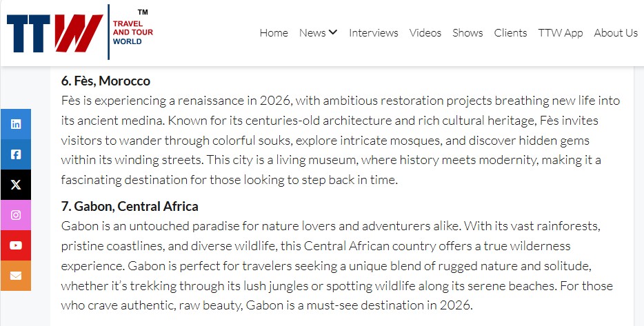Share the article on LinkedIn

pyautogui.click(x=15, y=125)
